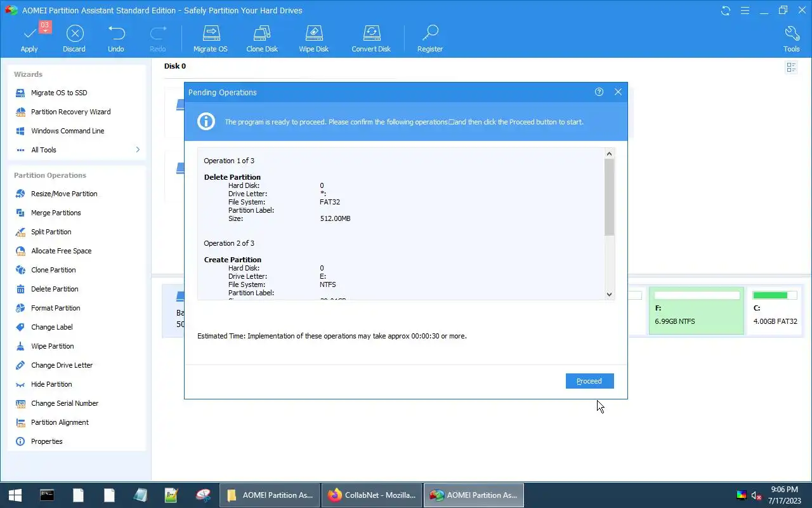
Task: Select Allocate Free Space operation
Action: [61, 251]
